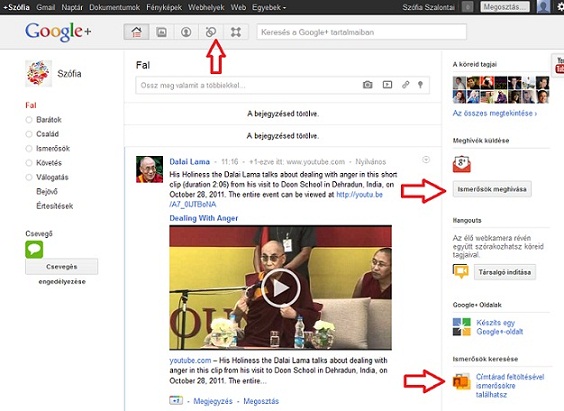The width and height of the screenshot is (564, 411).
Task: Click the Megosztás... button in top bar
Action: tap(505, 7)
